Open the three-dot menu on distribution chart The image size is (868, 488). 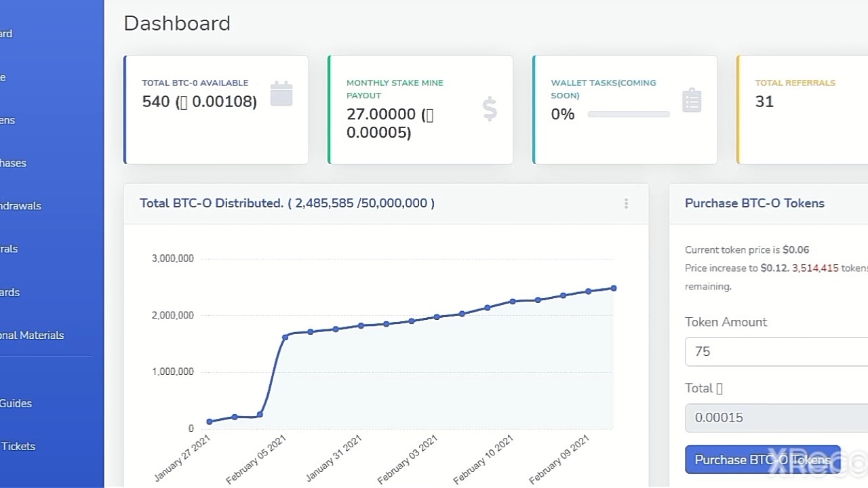coord(626,203)
